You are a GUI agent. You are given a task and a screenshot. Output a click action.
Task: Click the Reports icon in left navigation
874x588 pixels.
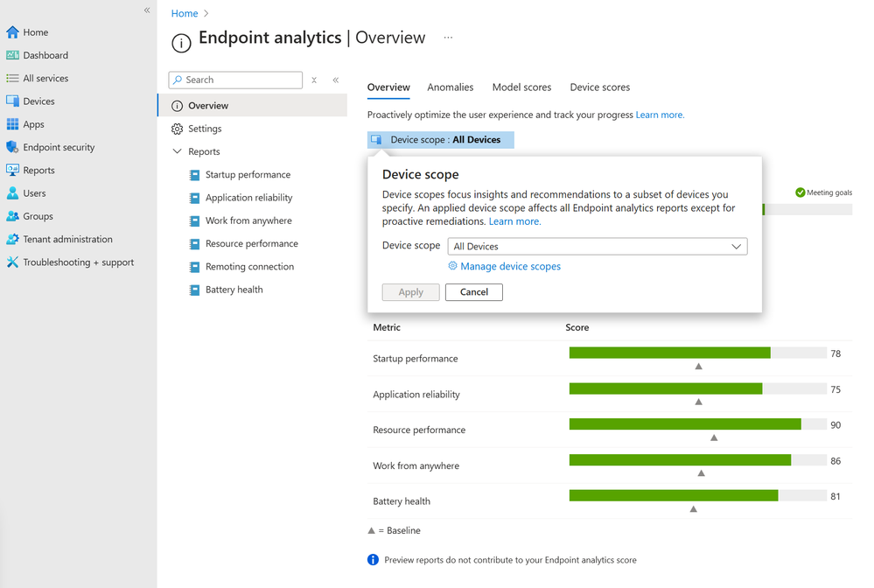(12, 170)
